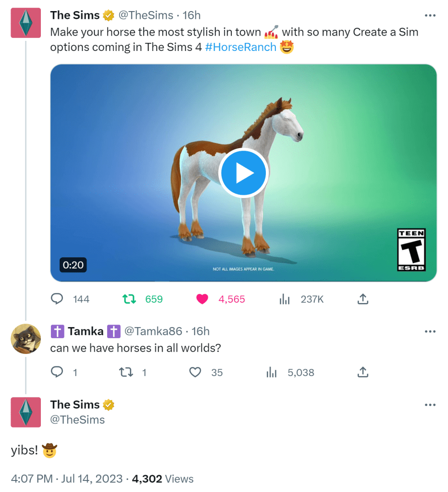Image resolution: width=448 pixels, height=492 pixels.
Task: Open Tamka's cat profile picture
Action: (26, 339)
